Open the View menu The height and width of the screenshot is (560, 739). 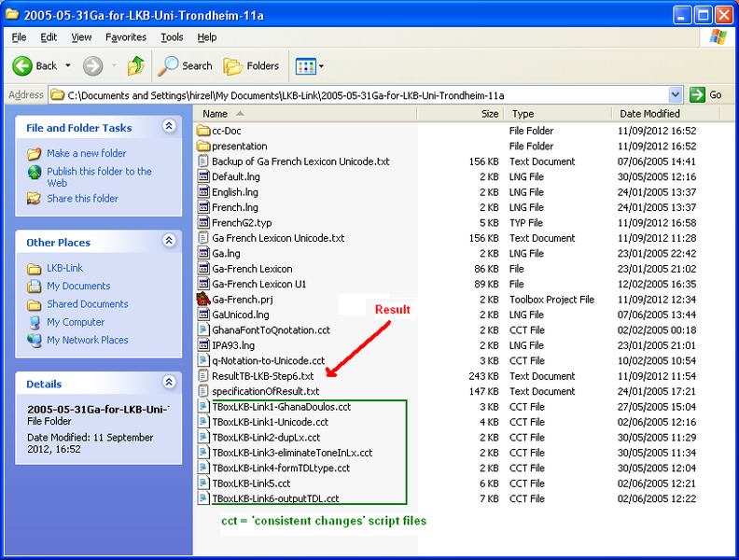click(81, 37)
